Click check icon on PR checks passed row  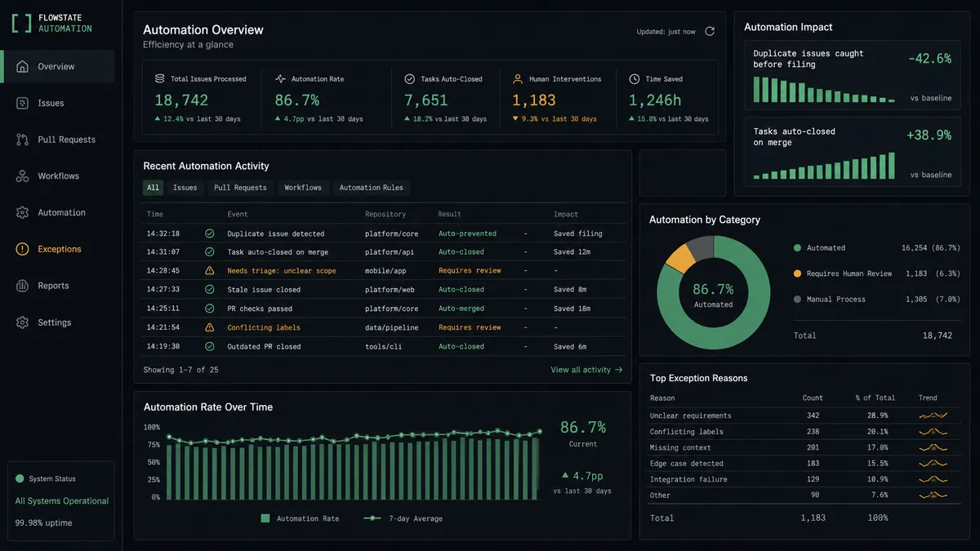(x=210, y=309)
